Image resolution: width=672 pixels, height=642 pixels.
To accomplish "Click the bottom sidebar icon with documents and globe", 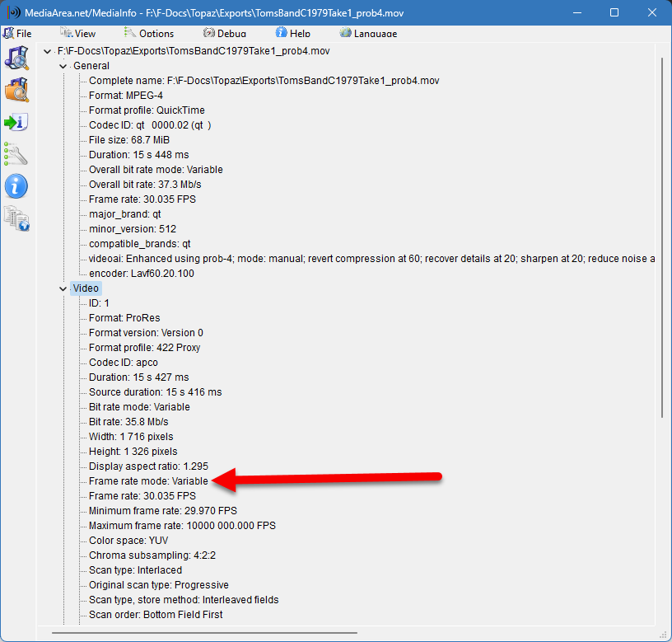I will point(16,218).
